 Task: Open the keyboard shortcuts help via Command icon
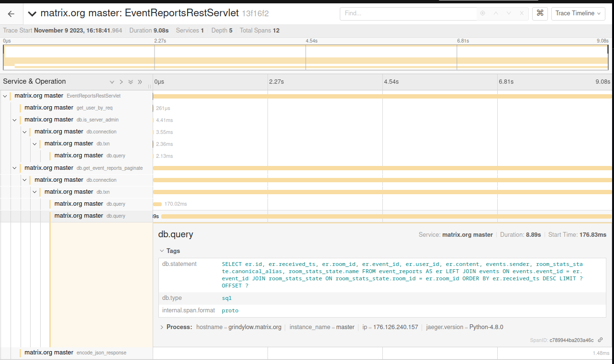pyautogui.click(x=540, y=13)
